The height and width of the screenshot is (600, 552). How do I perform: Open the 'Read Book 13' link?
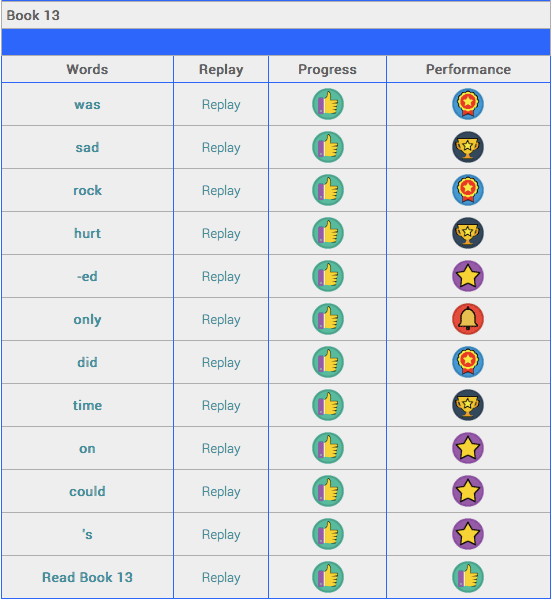tap(87, 577)
